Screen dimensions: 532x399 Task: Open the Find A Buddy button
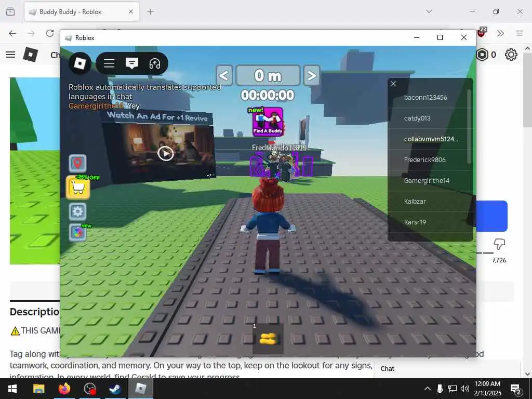click(268, 122)
